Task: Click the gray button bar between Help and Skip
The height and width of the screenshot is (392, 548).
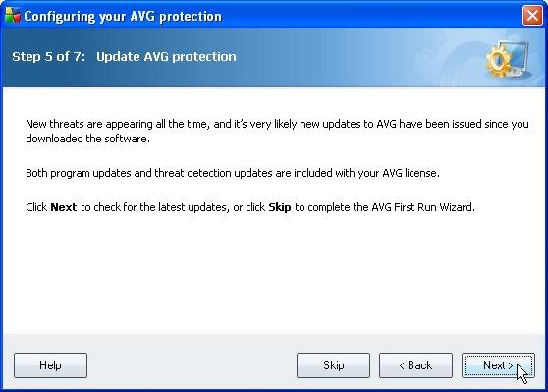Action: click(x=192, y=365)
